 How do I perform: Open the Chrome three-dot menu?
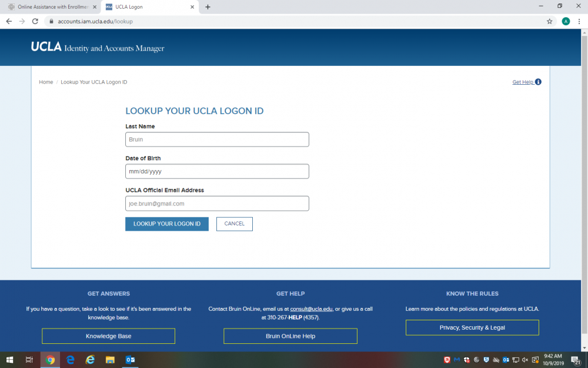579,21
